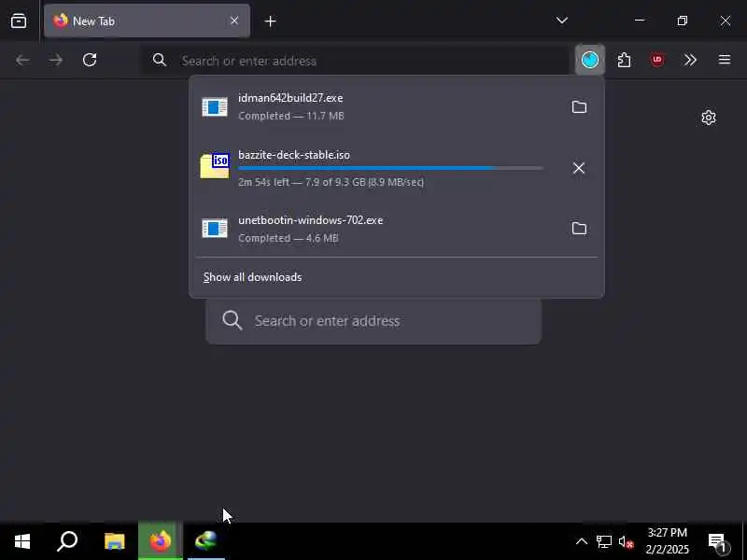This screenshot has width=747, height=560.
Task: Restore down the Firefox window
Action: 683,21
